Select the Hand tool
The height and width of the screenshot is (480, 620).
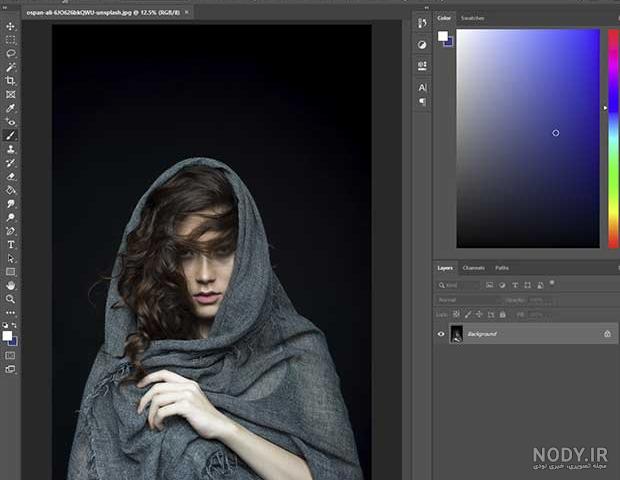click(11, 285)
